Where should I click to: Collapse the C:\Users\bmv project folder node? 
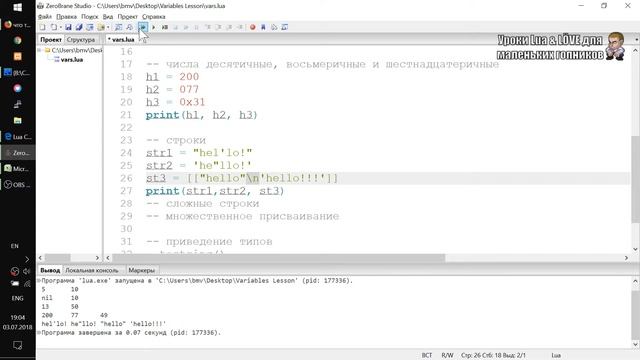40,50
